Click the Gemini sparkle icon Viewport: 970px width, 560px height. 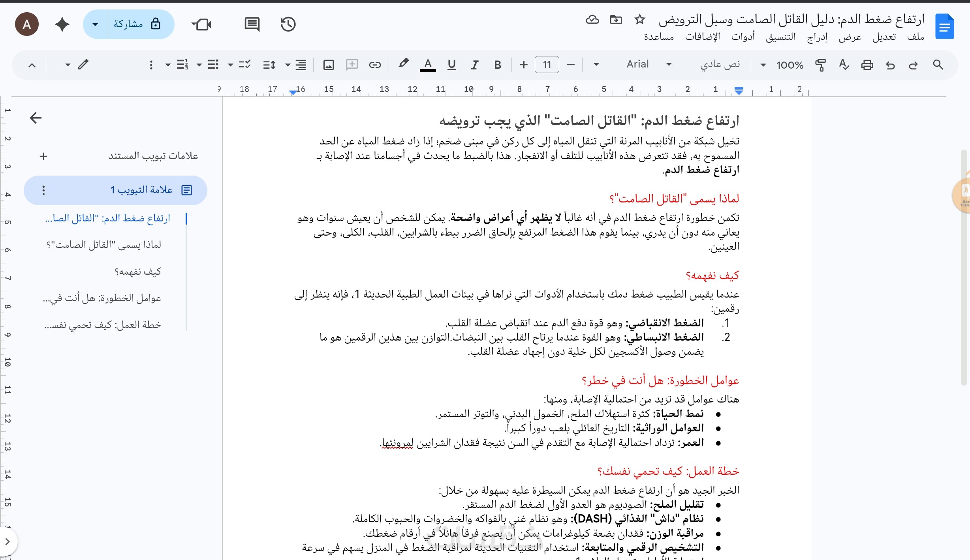[x=62, y=24]
